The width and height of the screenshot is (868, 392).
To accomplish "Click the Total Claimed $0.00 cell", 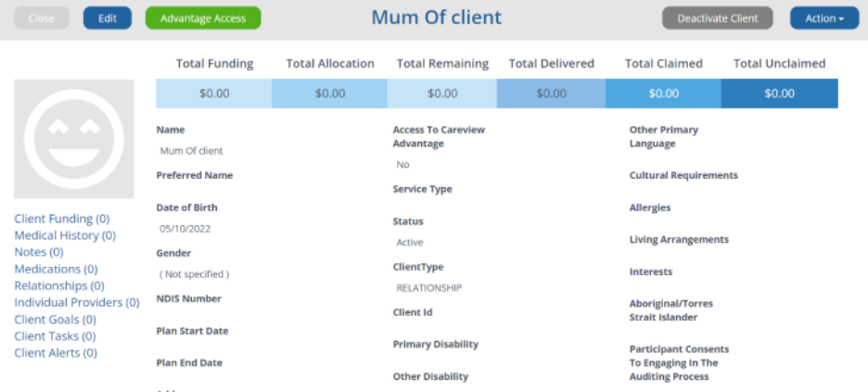I will click(663, 94).
